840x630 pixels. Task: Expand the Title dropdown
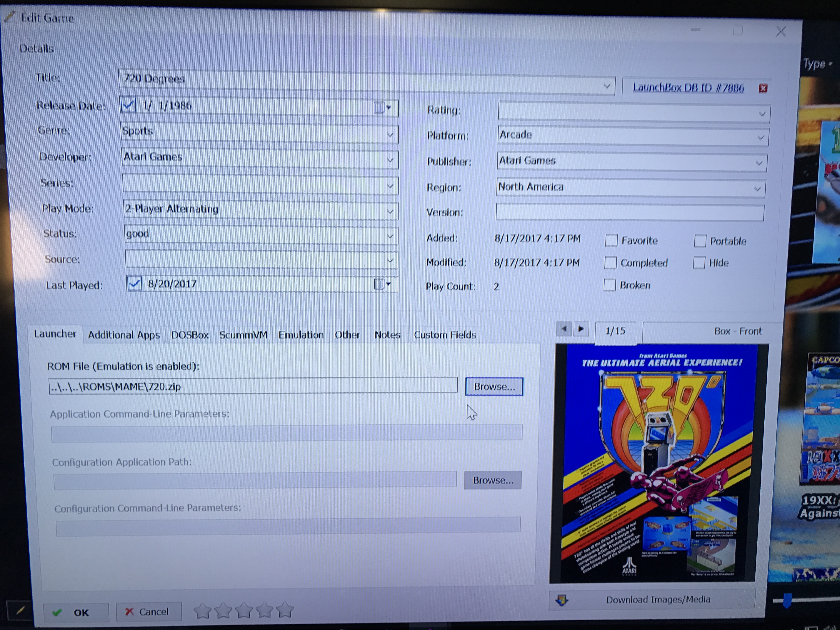[607, 87]
